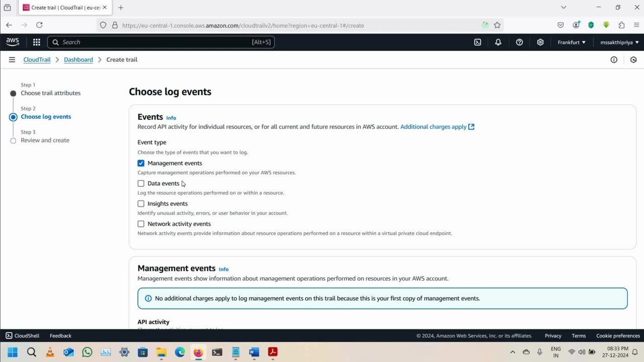This screenshot has height=362, width=644.
Task: Select Step 2 Choose log events
Action: tap(46, 117)
